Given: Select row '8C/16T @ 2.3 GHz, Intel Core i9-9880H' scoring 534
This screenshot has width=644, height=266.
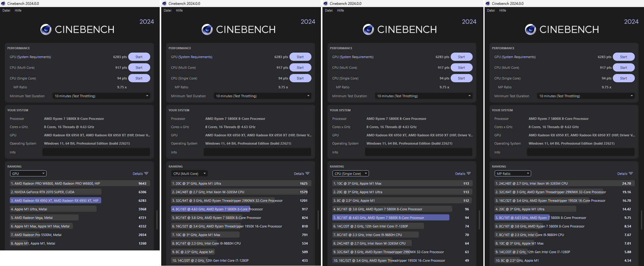Looking at the screenshot, I should (x=241, y=243).
